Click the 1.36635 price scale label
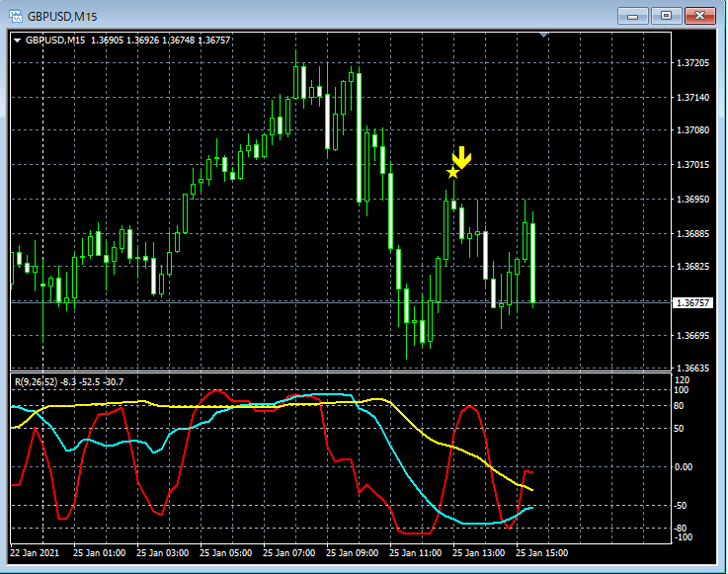 [x=693, y=368]
